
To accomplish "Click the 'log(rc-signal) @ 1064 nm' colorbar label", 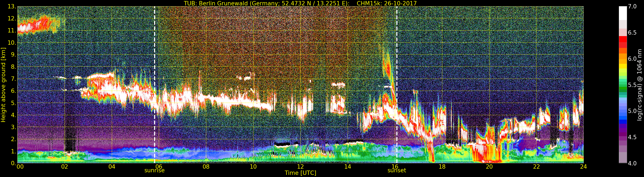I will point(640,85).
